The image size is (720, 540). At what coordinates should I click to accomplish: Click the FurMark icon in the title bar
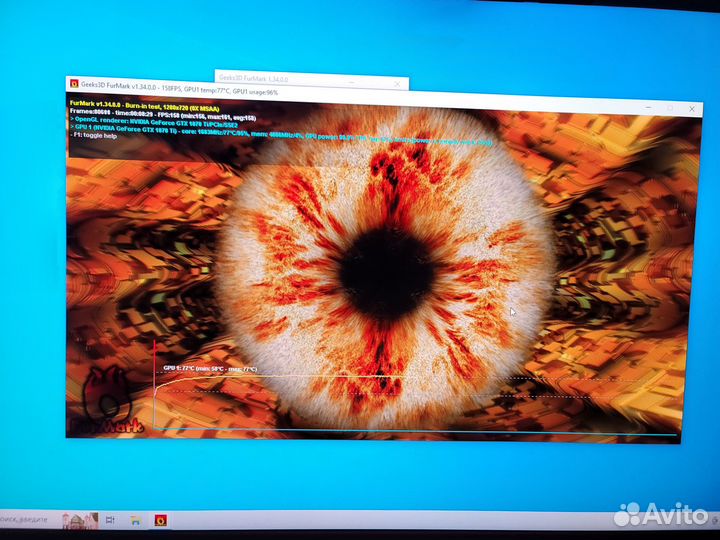(x=74, y=84)
